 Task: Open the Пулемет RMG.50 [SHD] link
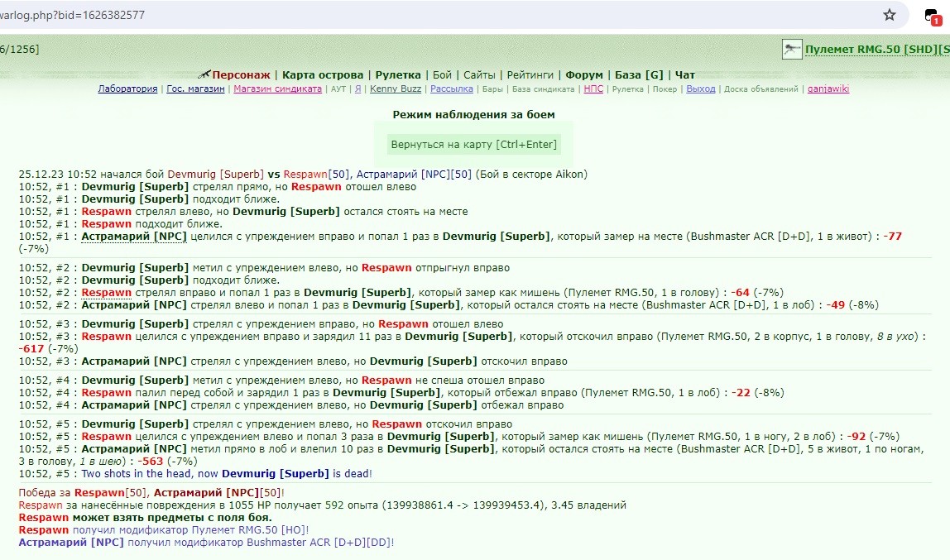[x=876, y=50]
